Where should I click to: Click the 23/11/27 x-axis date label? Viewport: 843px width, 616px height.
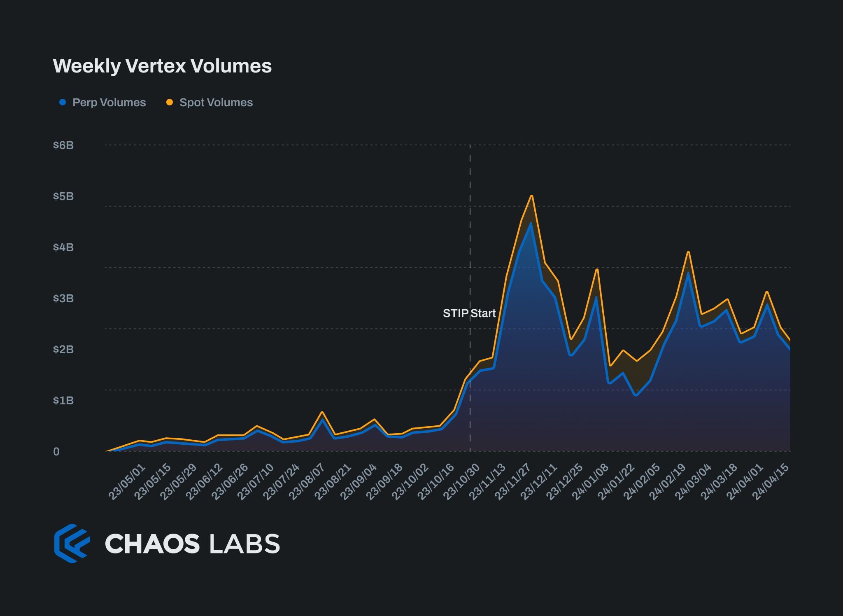513,482
